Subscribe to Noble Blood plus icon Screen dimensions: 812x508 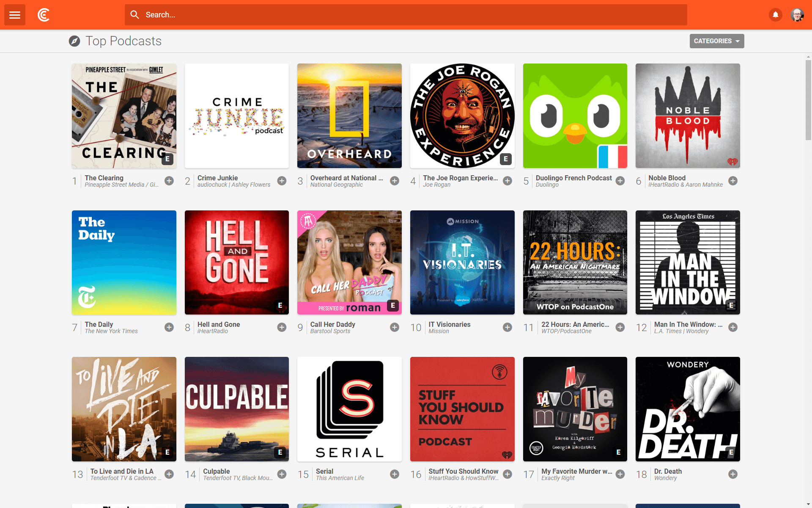(733, 181)
